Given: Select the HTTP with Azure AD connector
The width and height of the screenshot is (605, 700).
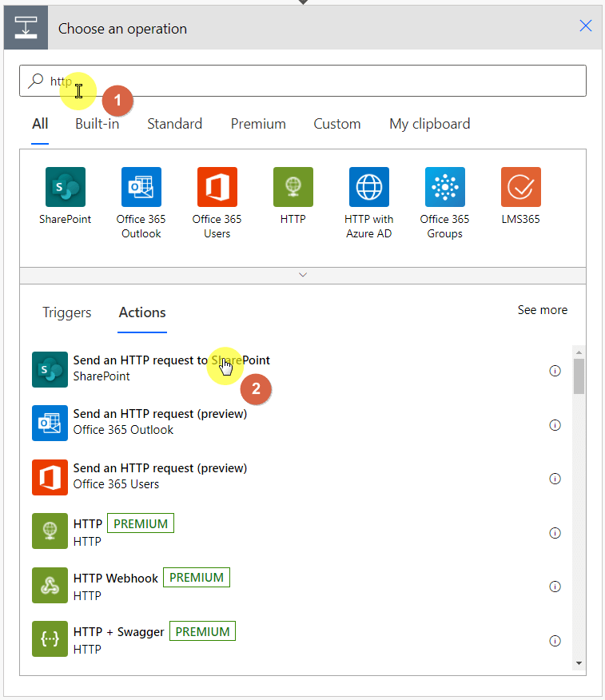Looking at the screenshot, I should click(368, 187).
